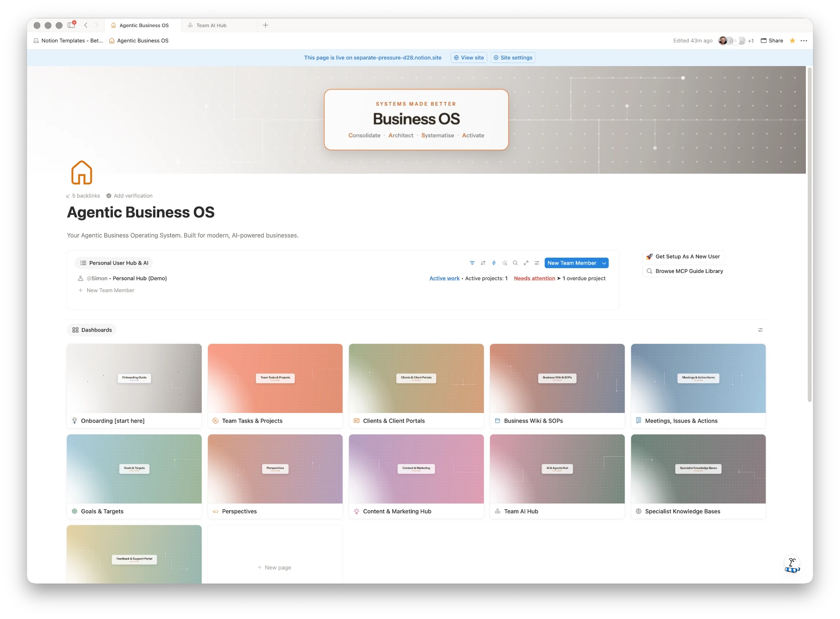Open the three-dots page menu

tap(804, 41)
